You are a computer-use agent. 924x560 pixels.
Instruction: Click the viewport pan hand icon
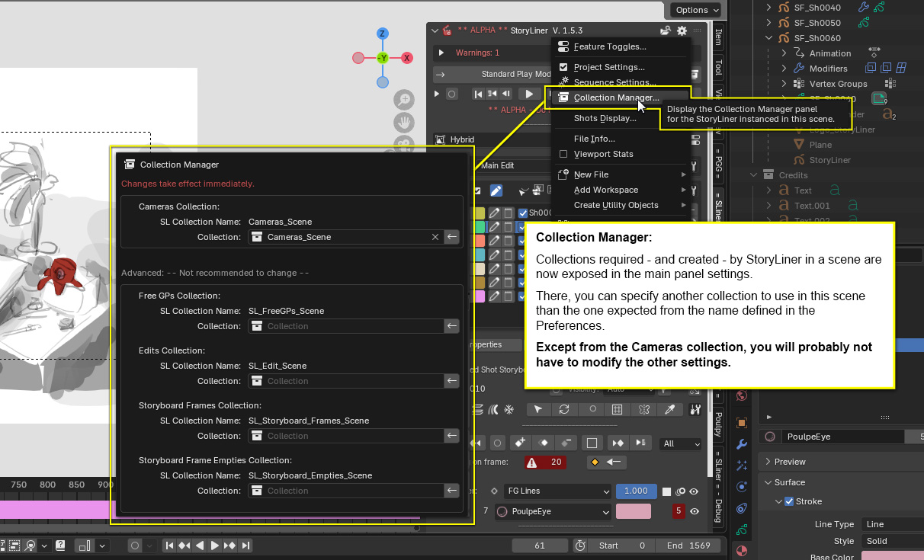coord(403,123)
